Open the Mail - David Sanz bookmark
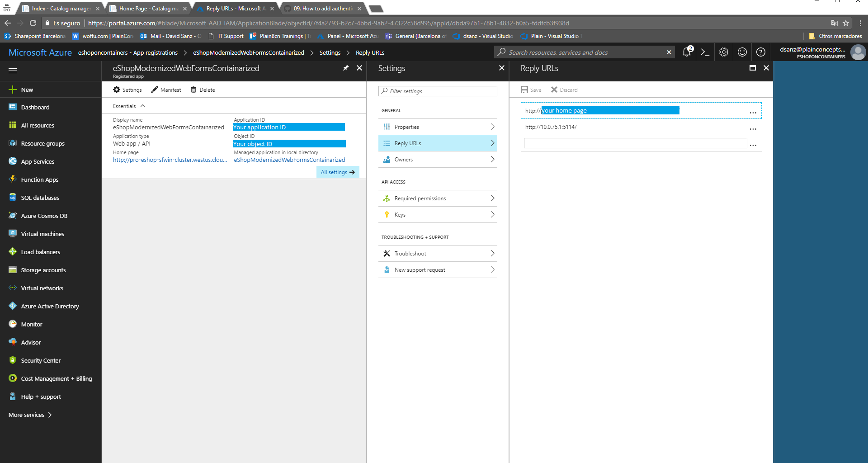Screen dimensions: 868x463 tap(171, 36)
